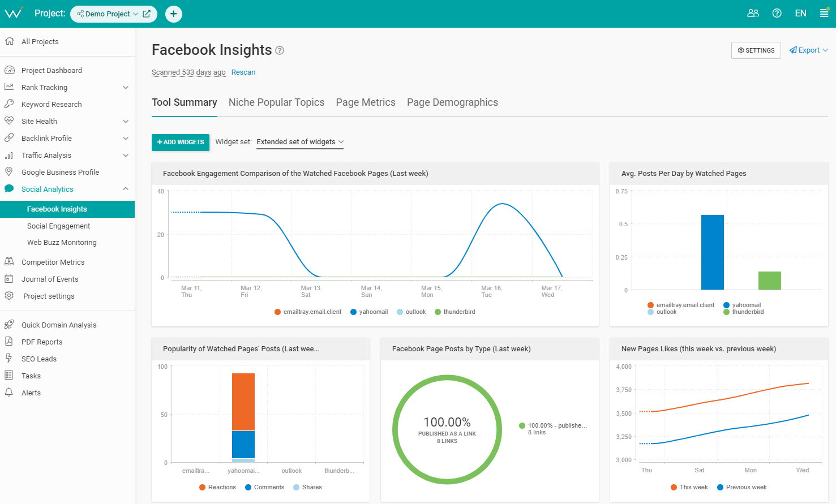Toggle outlook series in engagement chart legend

[411, 312]
